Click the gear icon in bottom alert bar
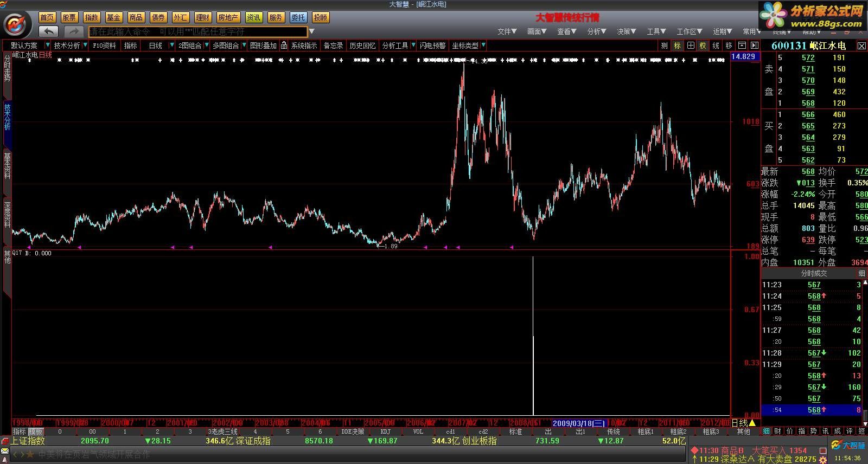This screenshot has height=464, width=868. point(822,460)
